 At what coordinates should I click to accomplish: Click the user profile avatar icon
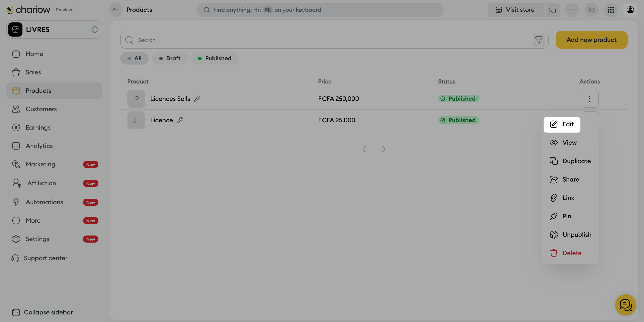pos(630,10)
